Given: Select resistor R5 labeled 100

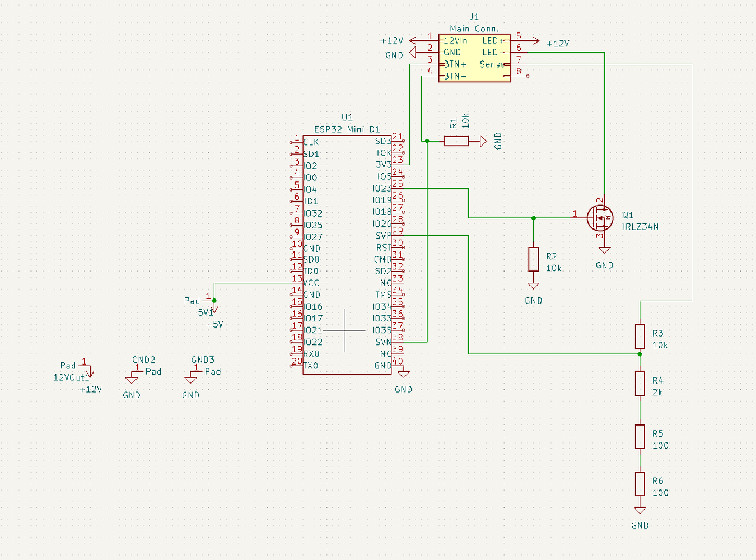Looking at the screenshot, I should click(640, 437).
